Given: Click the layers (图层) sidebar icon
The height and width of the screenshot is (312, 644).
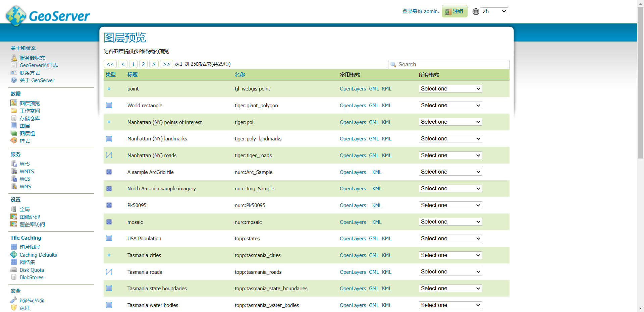Looking at the screenshot, I should coord(14,126).
